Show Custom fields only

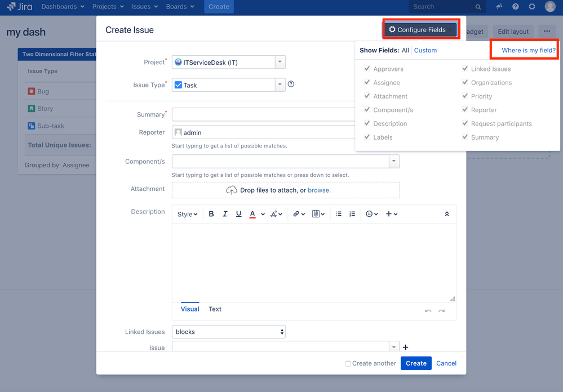point(425,50)
